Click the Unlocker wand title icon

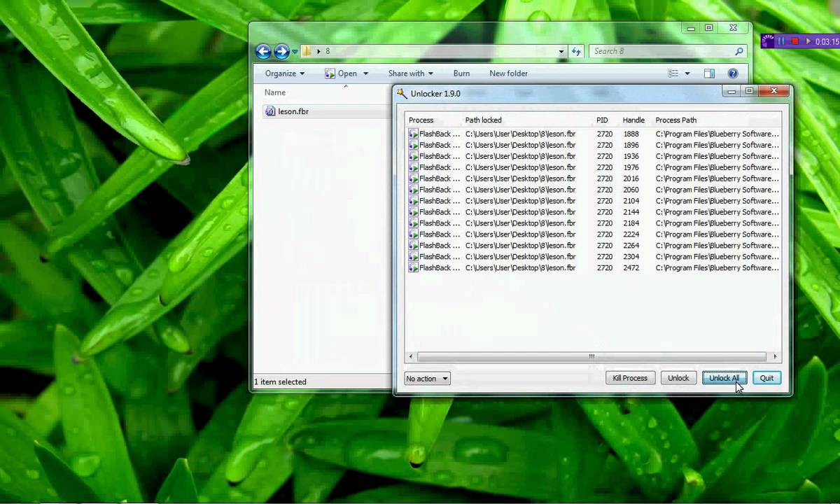click(x=402, y=93)
